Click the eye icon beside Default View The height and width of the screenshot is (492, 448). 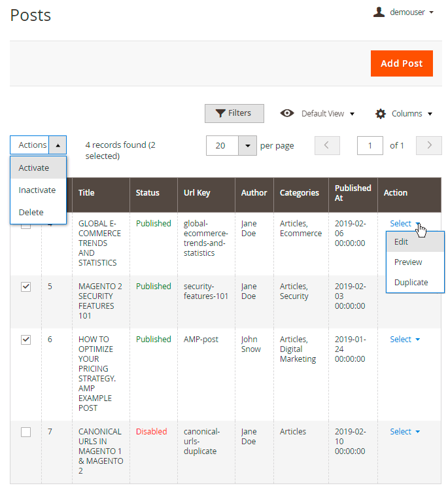coord(287,113)
